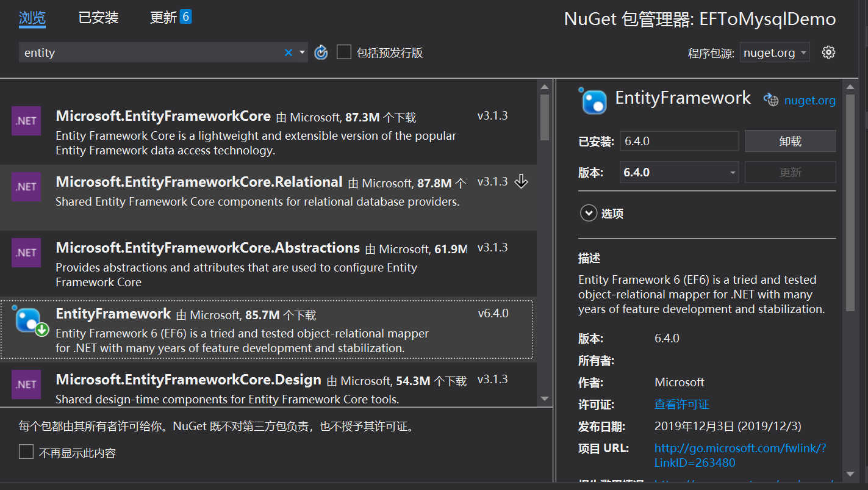Check 'do not show this again' box
Screen dimensions: 868x490
(x=26, y=452)
